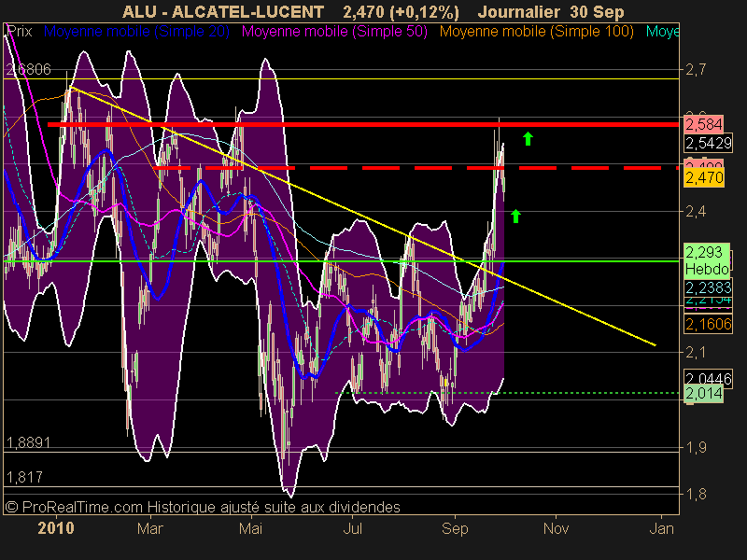The width and height of the screenshot is (747, 560).
Task: Click the orange 2,1606 moving average label
Action: tap(708, 324)
